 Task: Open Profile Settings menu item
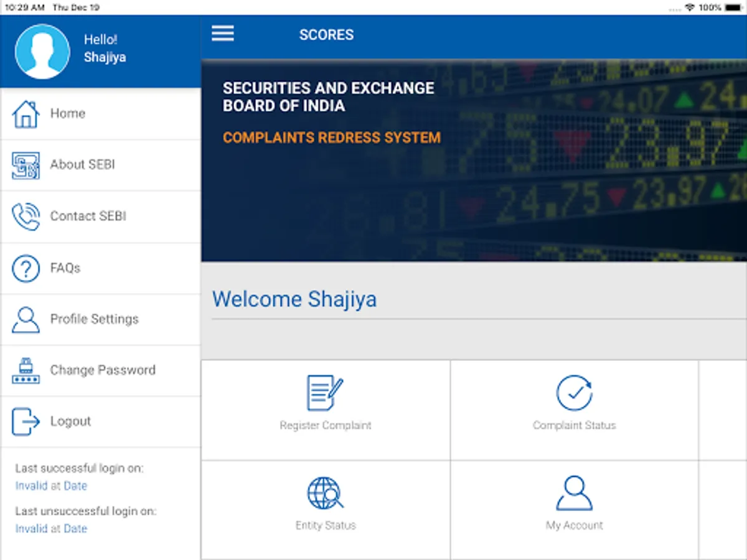(x=100, y=319)
